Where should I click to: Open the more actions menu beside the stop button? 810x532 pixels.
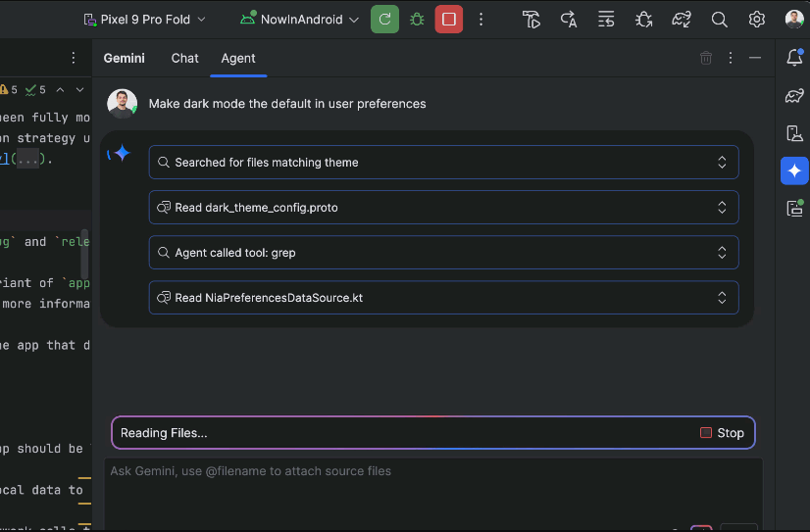tap(481, 20)
